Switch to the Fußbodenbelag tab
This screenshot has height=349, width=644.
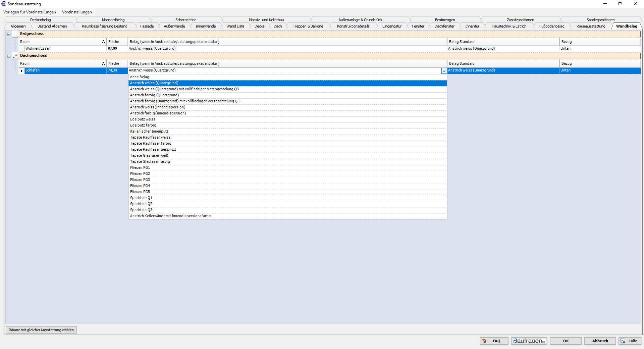pos(551,26)
